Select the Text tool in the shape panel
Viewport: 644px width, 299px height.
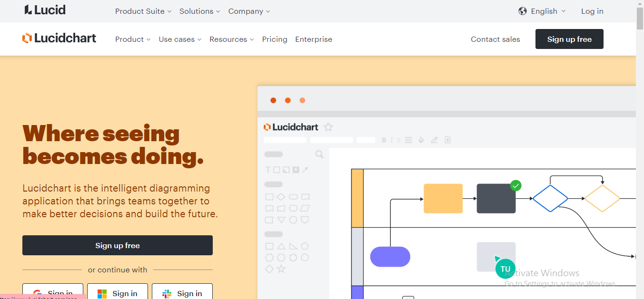(x=268, y=169)
